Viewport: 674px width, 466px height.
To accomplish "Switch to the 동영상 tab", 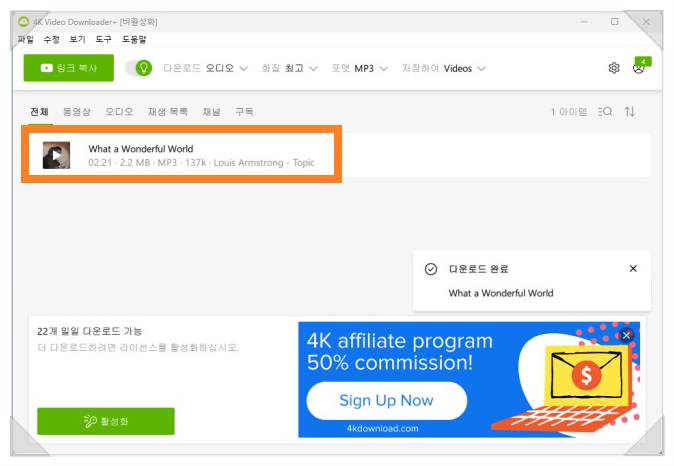I will click(x=77, y=112).
